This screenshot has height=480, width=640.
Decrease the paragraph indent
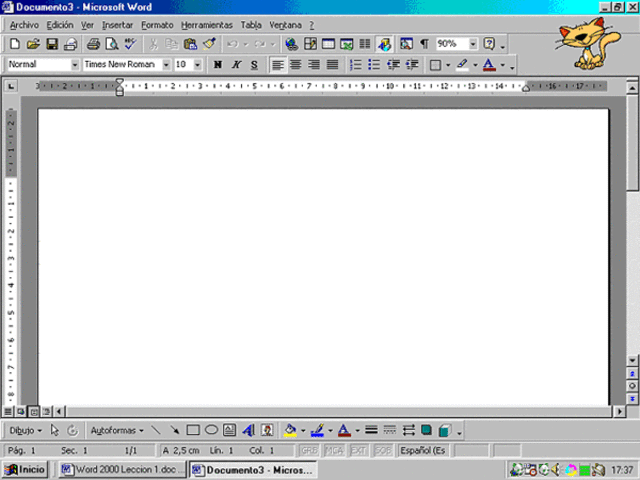tap(393, 64)
